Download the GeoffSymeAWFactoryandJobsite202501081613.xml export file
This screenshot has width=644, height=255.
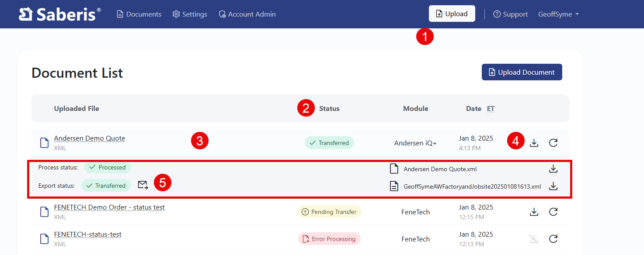click(x=553, y=186)
